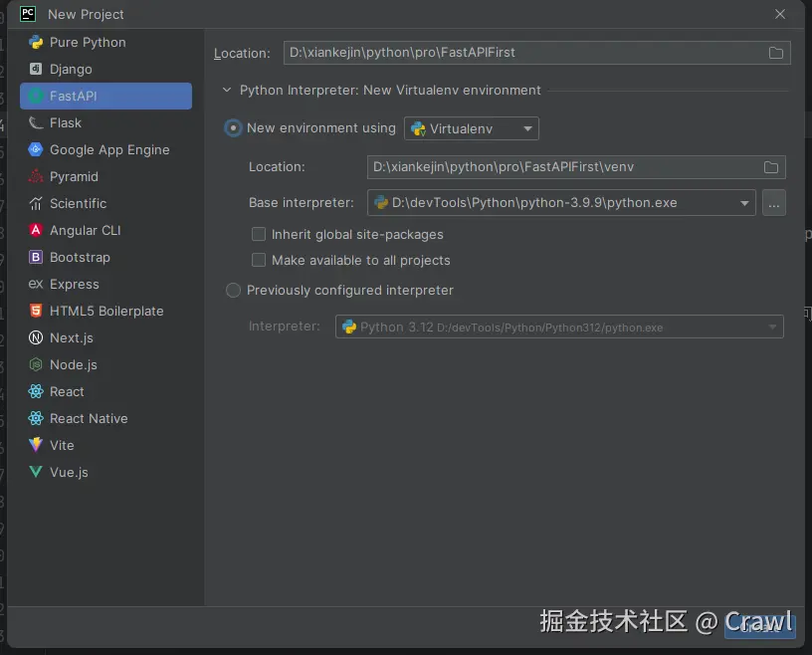Image resolution: width=812 pixels, height=655 pixels.
Task: Select Express project type label
Action: [74, 284]
